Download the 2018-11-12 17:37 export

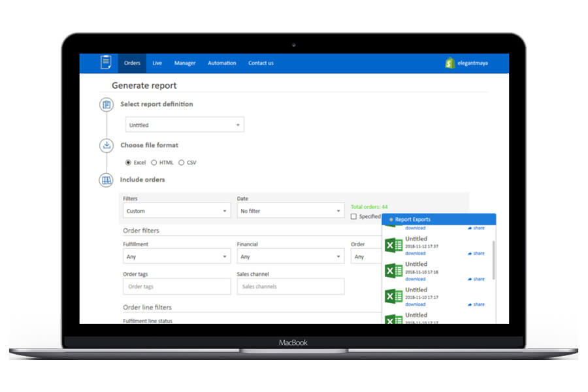point(415,253)
